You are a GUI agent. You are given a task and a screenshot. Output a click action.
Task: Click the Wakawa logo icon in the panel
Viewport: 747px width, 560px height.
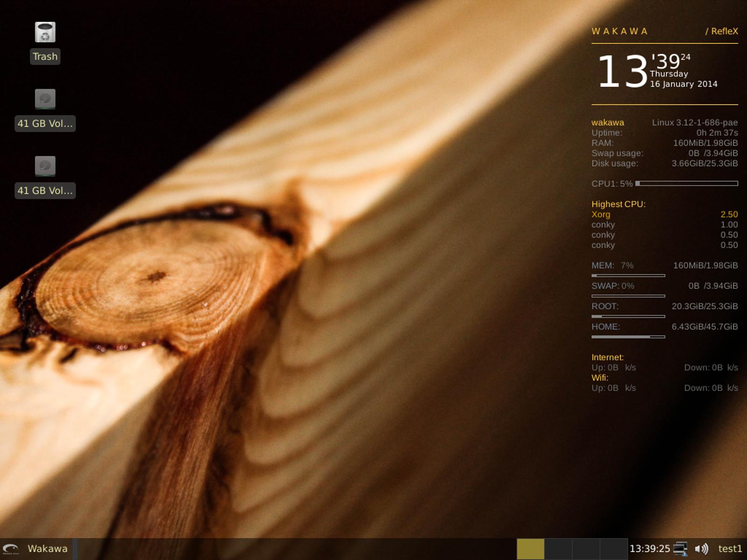coord(11,549)
